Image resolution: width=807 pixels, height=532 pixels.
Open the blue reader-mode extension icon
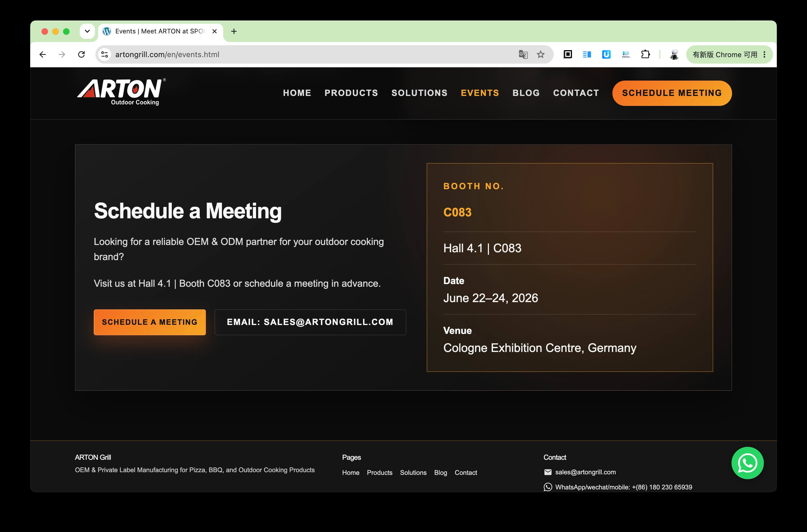pos(587,54)
